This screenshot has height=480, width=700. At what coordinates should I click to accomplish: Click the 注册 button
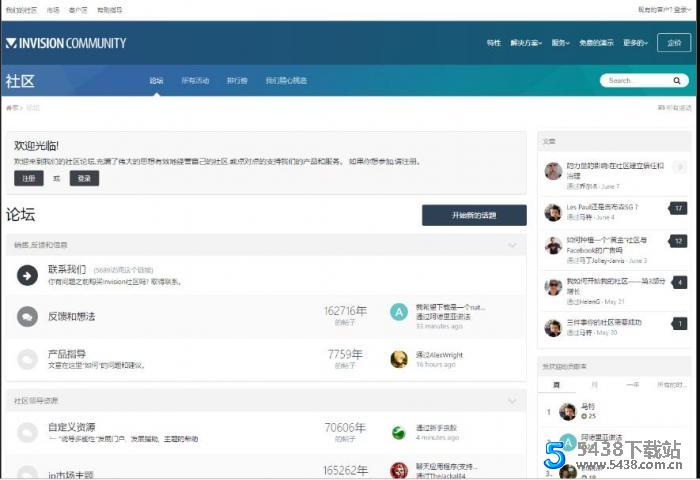pyautogui.click(x=29, y=178)
